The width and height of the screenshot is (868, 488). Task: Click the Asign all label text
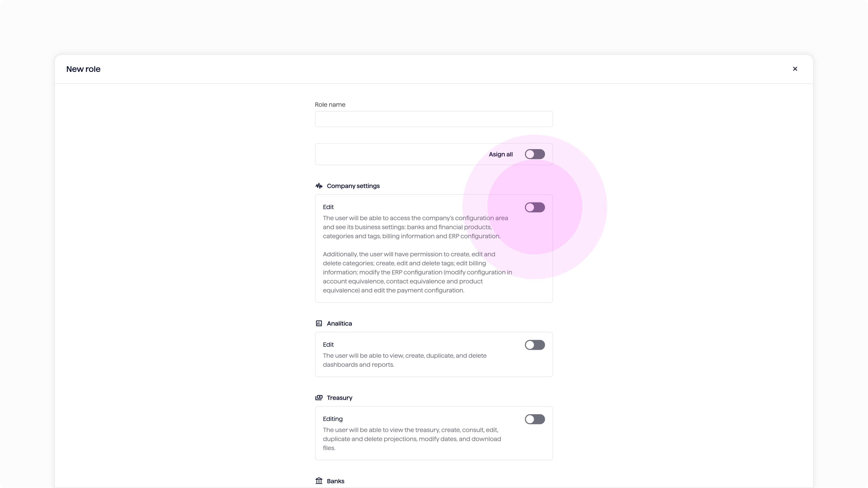pyautogui.click(x=501, y=154)
